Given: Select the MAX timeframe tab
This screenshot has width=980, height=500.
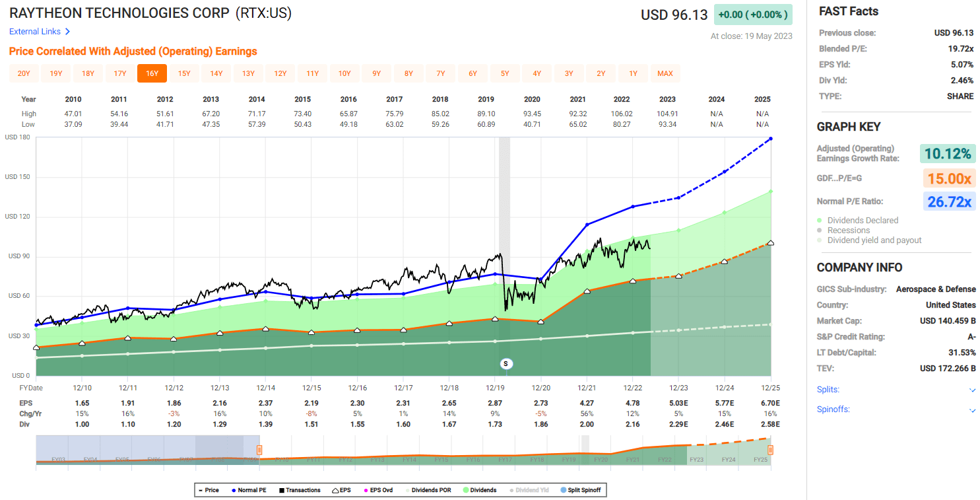Looking at the screenshot, I should click(x=665, y=73).
